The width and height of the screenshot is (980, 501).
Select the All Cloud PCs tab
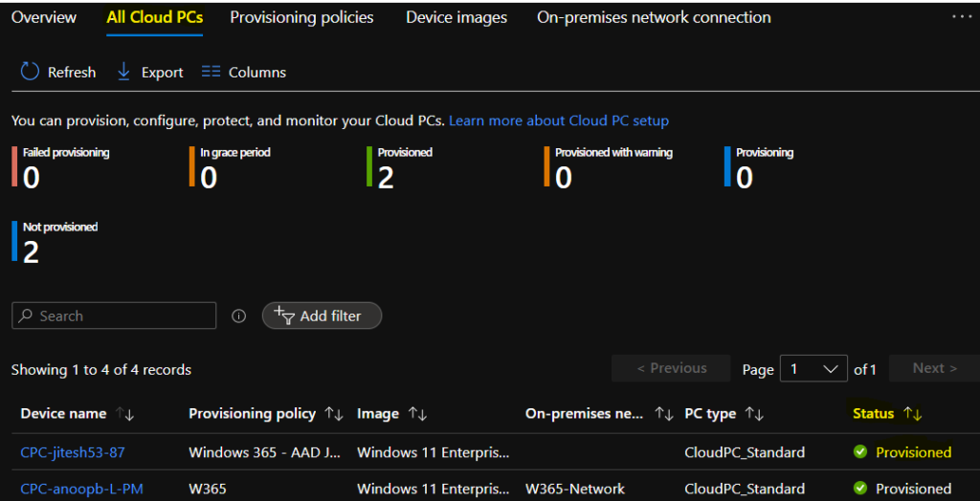pyautogui.click(x=154, y=17)
